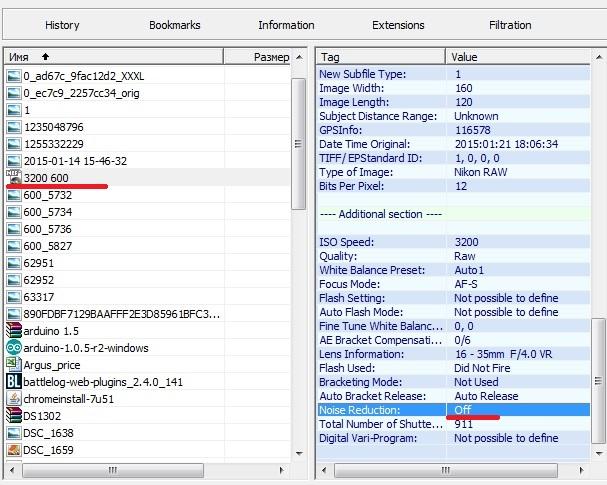Click image icon of DSC_1638
Viewport: 607px width, 485px height.
(14, 433)
